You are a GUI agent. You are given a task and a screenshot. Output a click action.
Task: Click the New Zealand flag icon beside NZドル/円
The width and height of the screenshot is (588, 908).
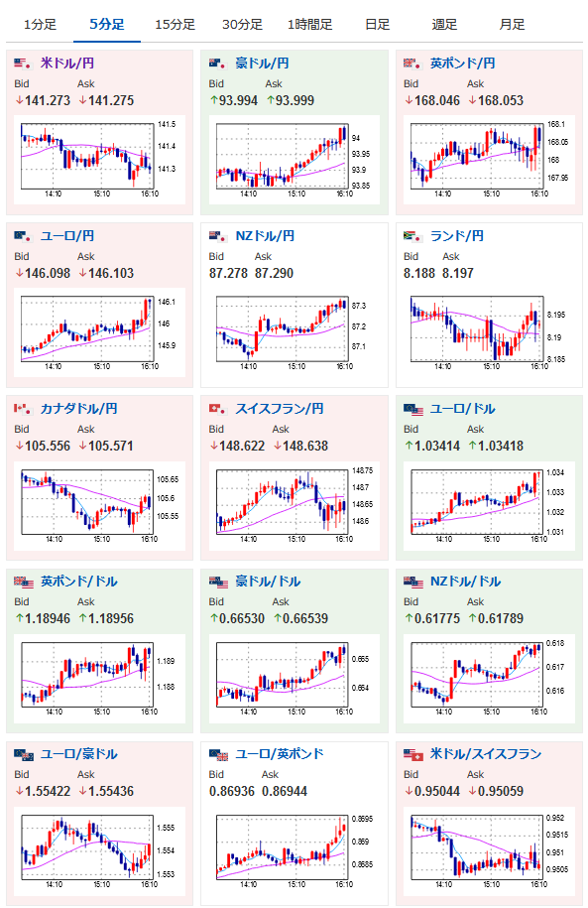(217, 236)
